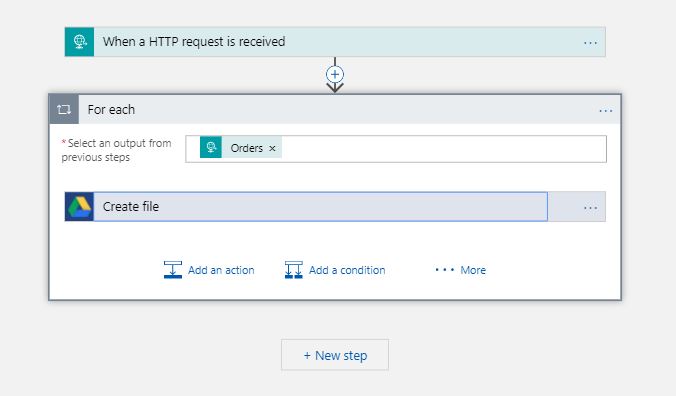Click the HTTP request trigger globe icon
Screen dimensions: 676x396
[x=79, y=42]
